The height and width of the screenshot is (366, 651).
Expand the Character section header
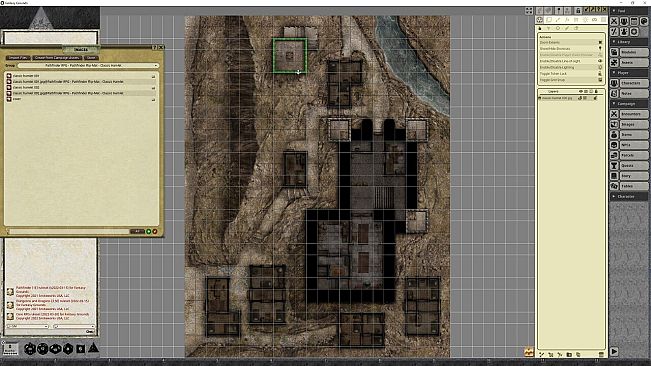(629, 196)
